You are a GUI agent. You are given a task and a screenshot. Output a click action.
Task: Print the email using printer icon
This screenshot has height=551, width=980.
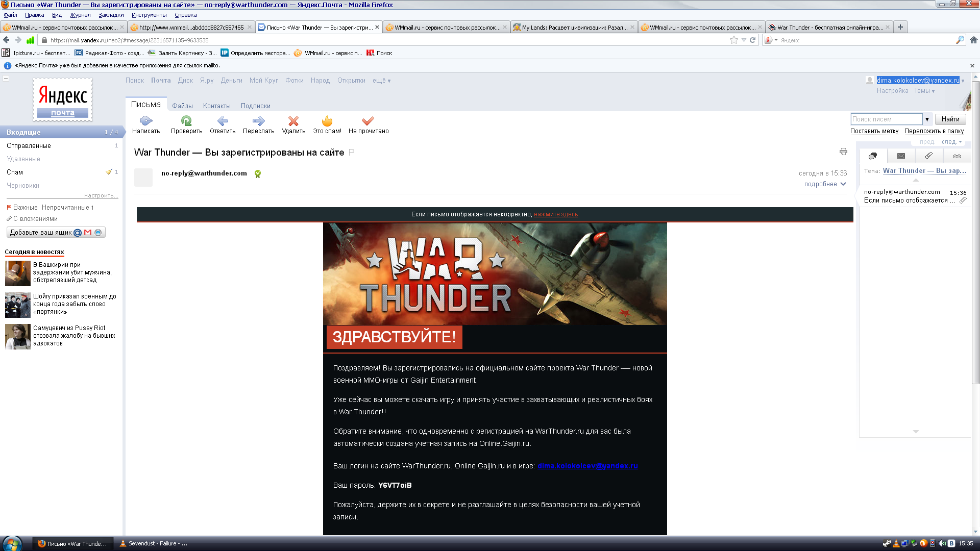click(843, 152)
